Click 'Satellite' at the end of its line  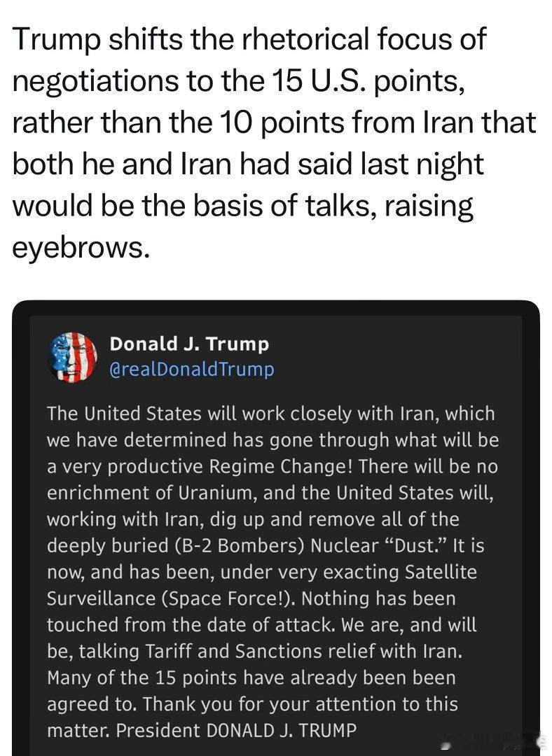click(441, 572)
